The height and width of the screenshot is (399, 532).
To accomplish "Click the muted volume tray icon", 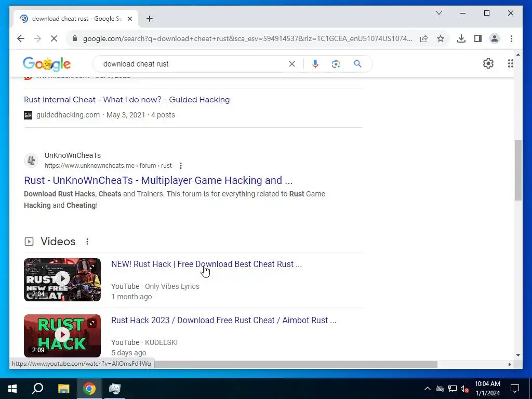I will (x=465, y=389).
